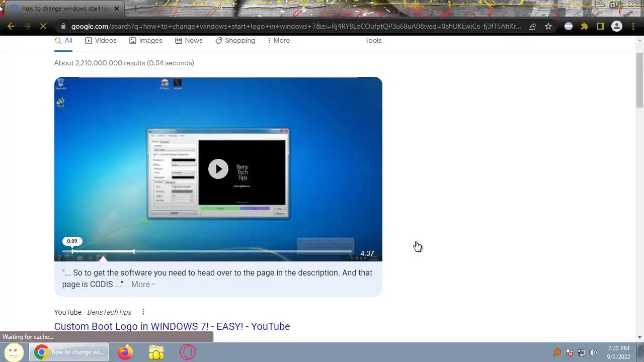
Task: Toggle the browser side panel
Action: [x=601, y=27]
